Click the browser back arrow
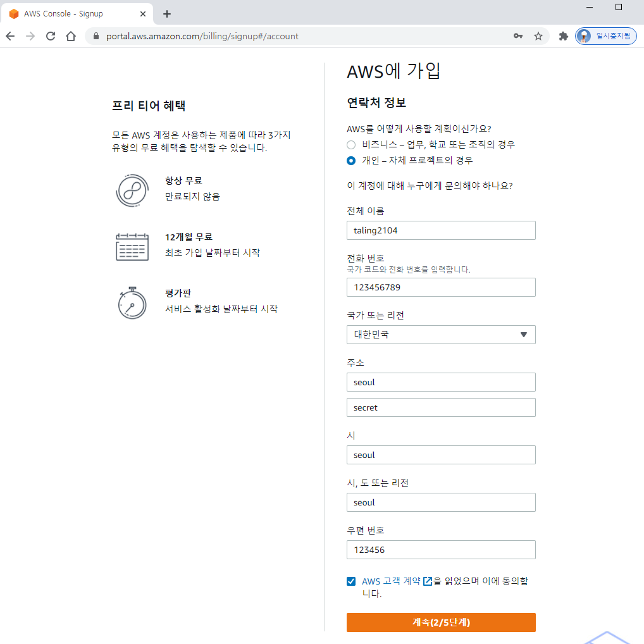Image resolution: width=644 pixels, height=644 pixels. pos(10,36)
